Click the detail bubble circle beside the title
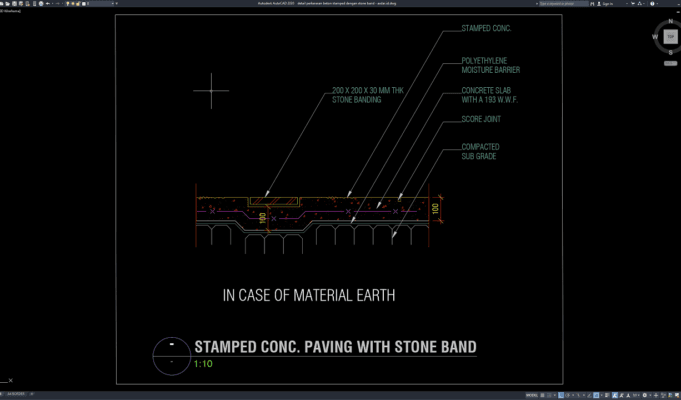 [172, 356]
